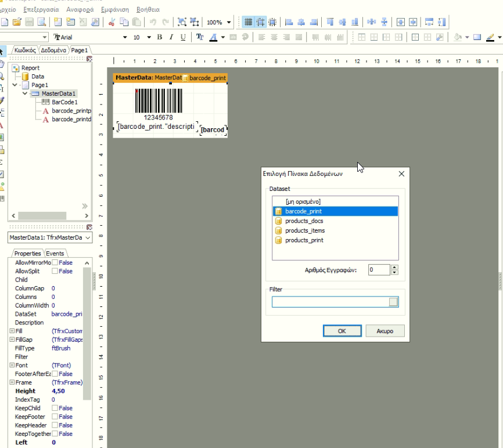Toggle AllowSplit checkbox in properties
Viewport: 503px width, 448px height.
(55, 271)
